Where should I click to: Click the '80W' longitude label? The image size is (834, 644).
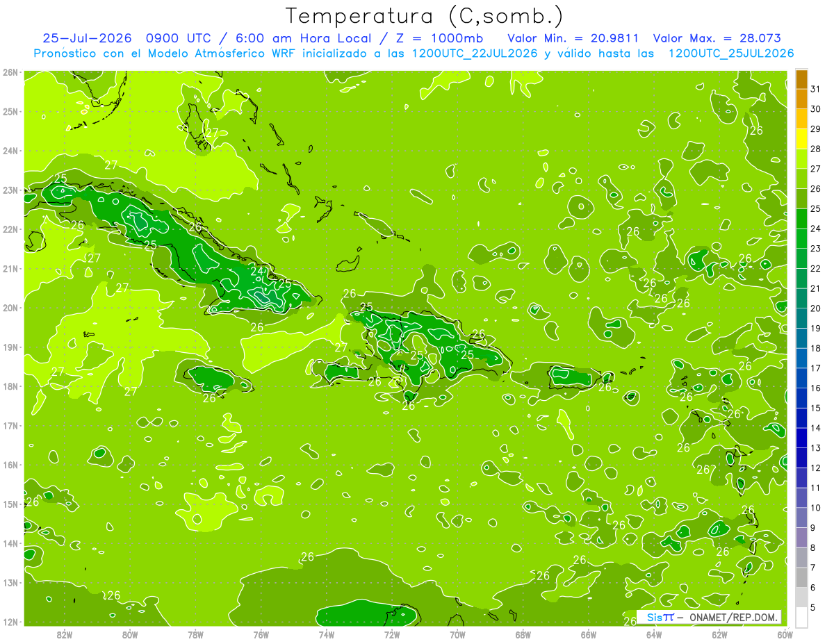pos(129,634)
